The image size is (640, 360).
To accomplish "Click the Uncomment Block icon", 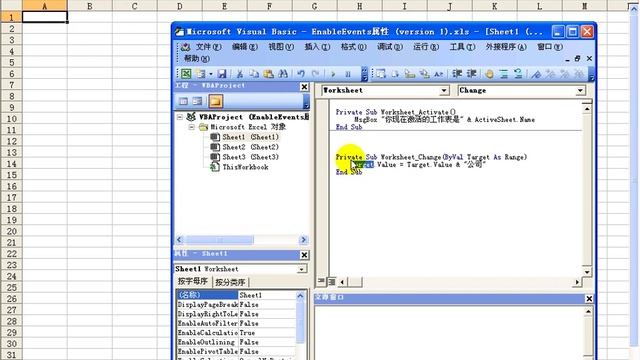I will pos(518,74).
